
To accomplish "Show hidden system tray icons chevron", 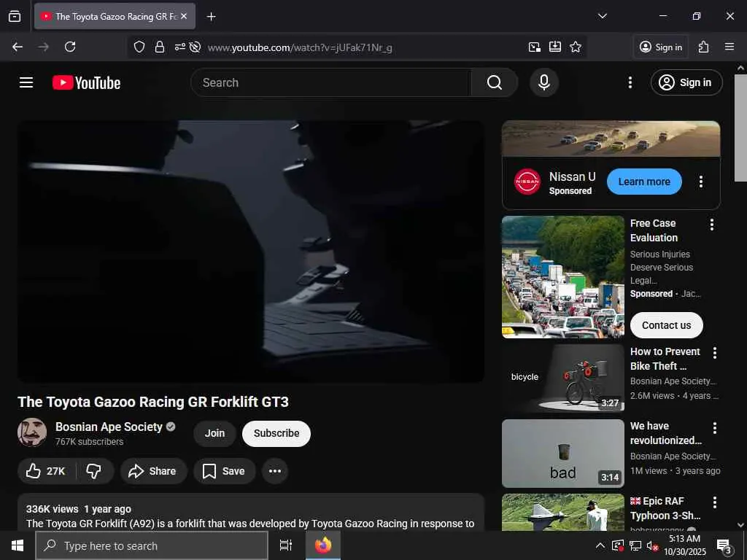I will click(x=600, y=545).
